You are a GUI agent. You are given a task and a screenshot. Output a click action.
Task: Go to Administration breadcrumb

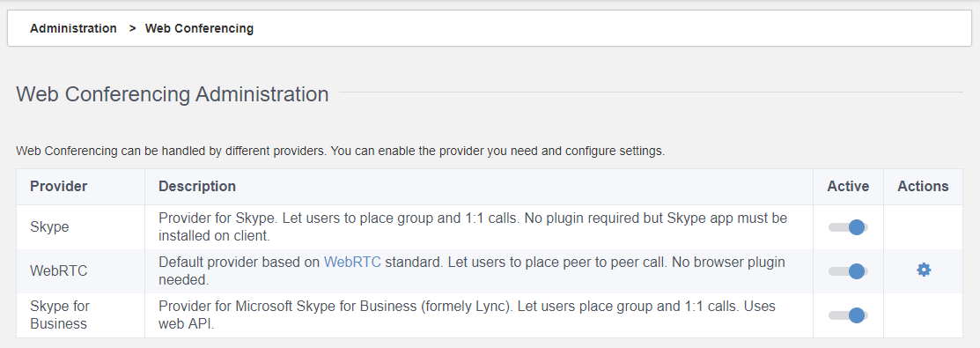click(73, 28)
